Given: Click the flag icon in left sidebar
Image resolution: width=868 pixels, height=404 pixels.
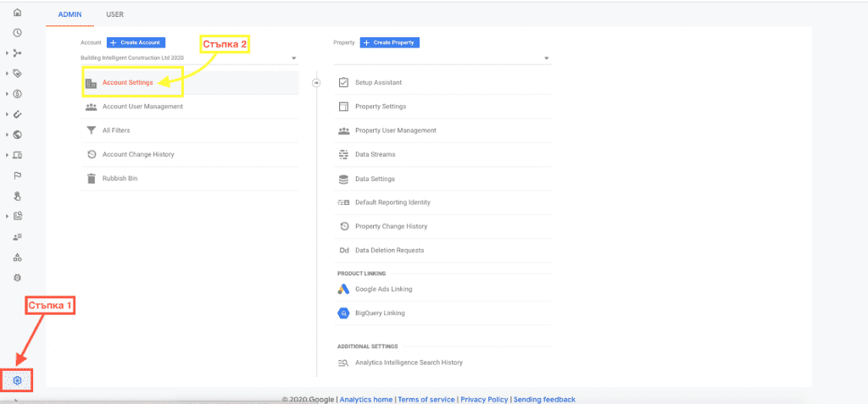Looking at the screenshot, I should tap(18, 175).
